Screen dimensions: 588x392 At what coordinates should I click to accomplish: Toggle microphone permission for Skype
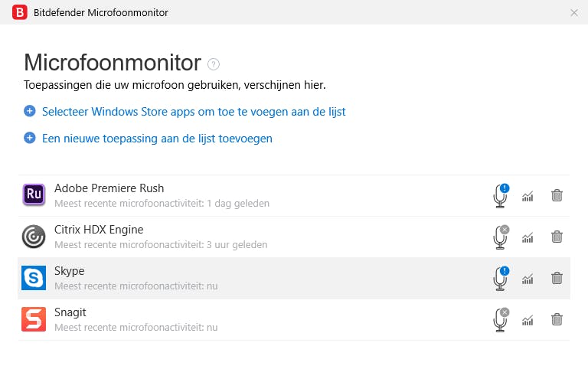click(x=500, y=279)
